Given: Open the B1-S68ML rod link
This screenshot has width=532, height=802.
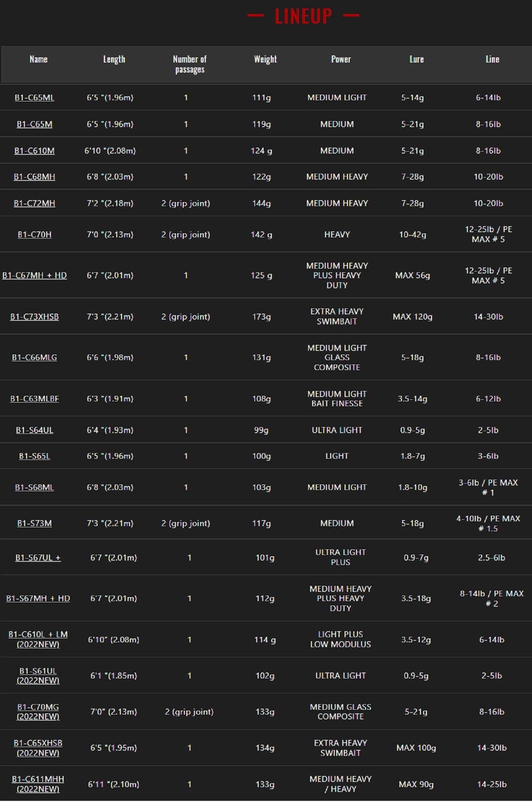Looking at the screenshot, I should coord(35,487).
